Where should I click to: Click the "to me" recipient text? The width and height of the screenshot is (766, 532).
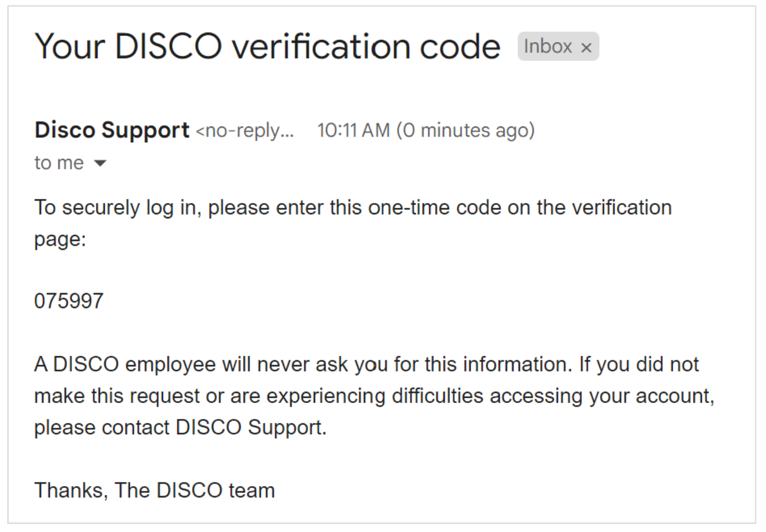pos(59,163)
